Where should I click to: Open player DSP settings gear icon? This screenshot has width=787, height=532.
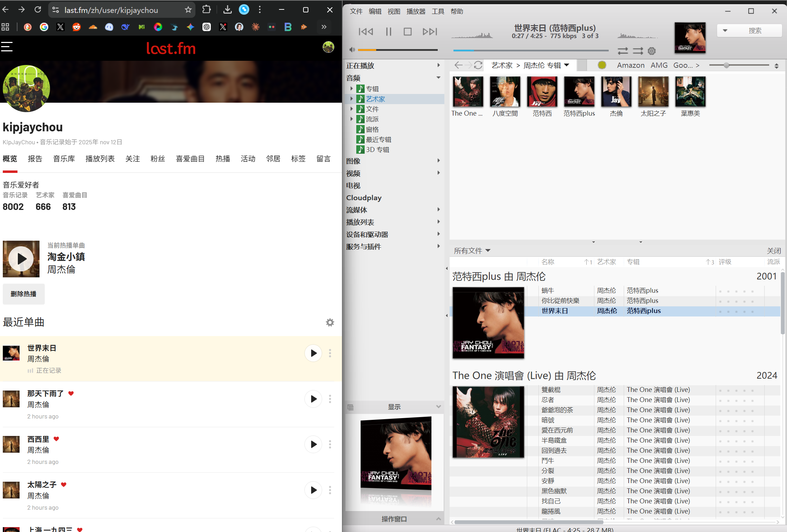tap(652, 51)
